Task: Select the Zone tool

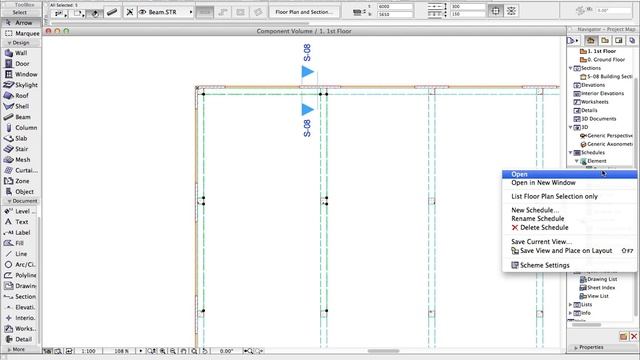Action: click(x=20, y=181)
